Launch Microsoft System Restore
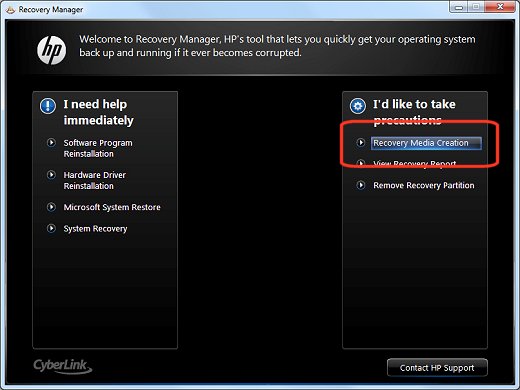Screen dimensions: 520x390 click(x=112, y=207)
